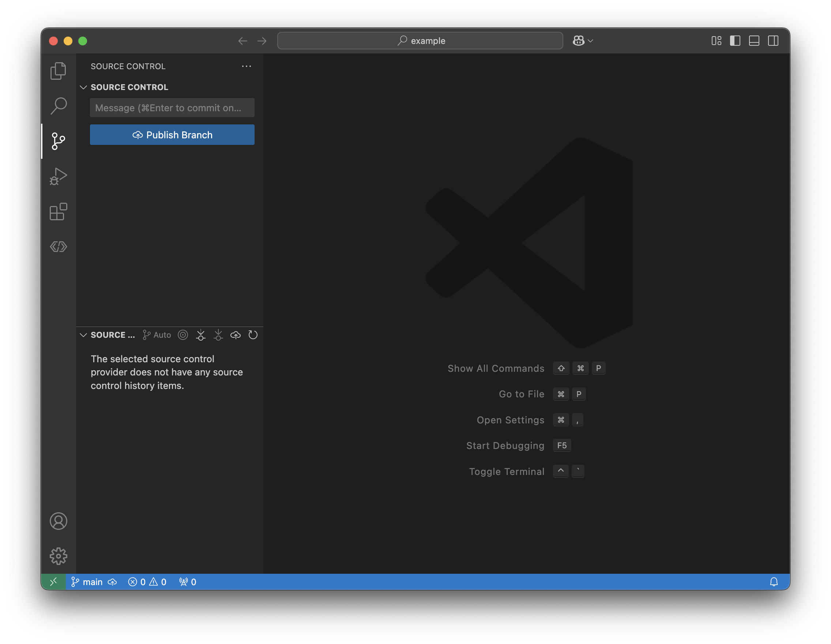This screenshot has height=644, width=831.
Task: Click the no history items message
Action: pos(167,372)
